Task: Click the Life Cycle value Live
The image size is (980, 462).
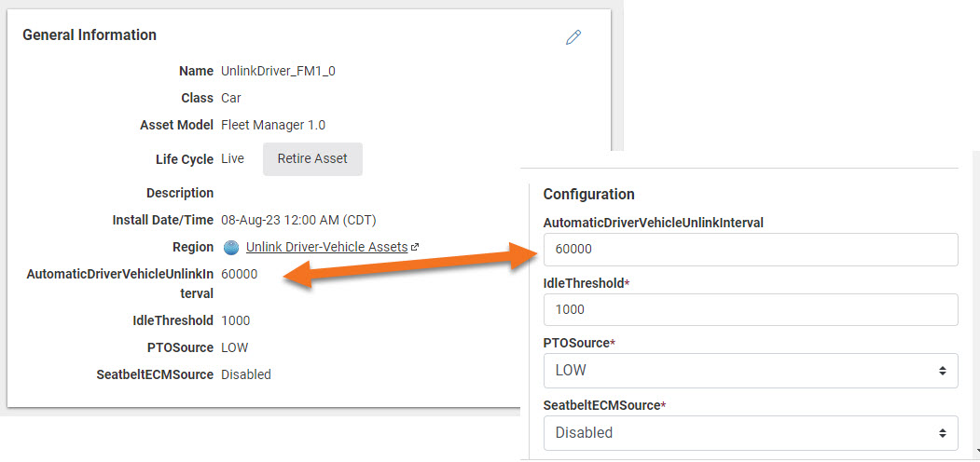Action: click(x=232, y=159)
